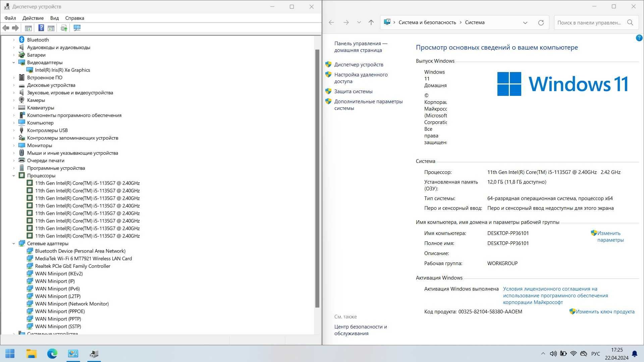Screen dimensions: 644x362
Task: Click the Device Manager vertical scrollbar
Action: click(317, 178)
